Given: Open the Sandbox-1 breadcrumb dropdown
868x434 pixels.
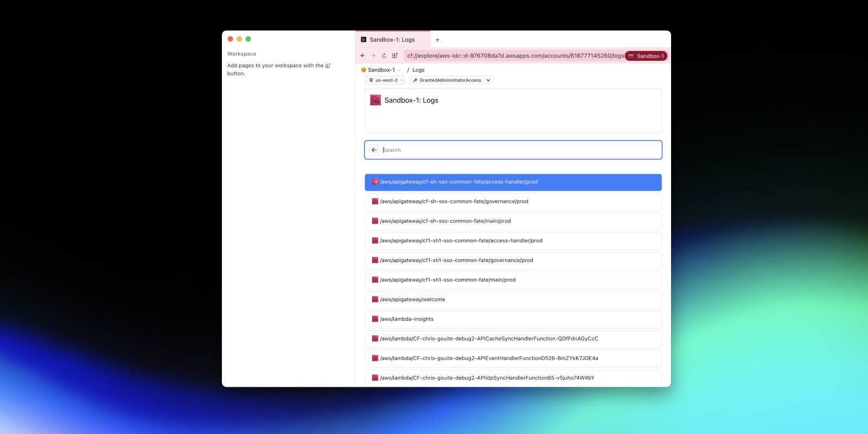Looking at the screenshot, I should point(381,70).
